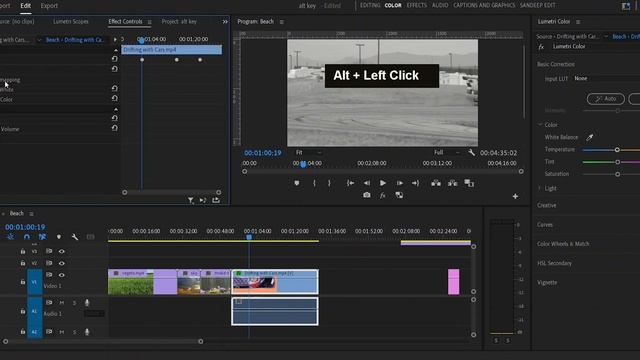The height and width of the screenshot is (360, 640).
Task: Mute Audio 1 track
Action: click(x=62, y=303)
